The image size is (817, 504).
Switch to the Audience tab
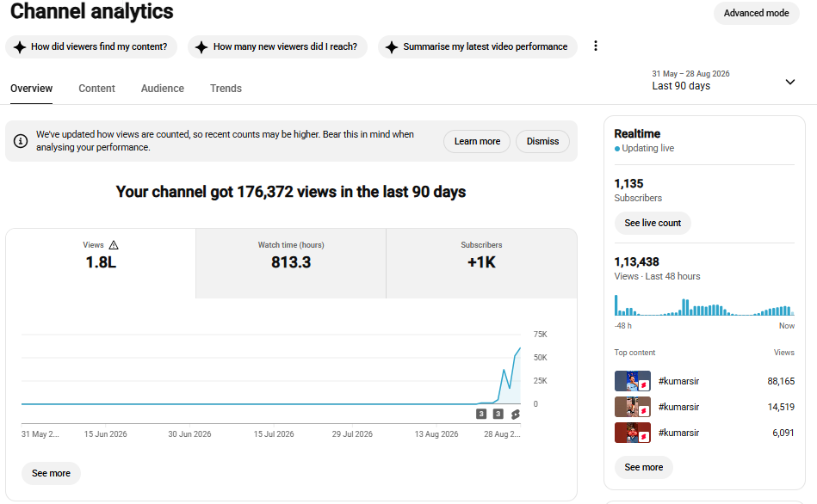tap(163, 89)
